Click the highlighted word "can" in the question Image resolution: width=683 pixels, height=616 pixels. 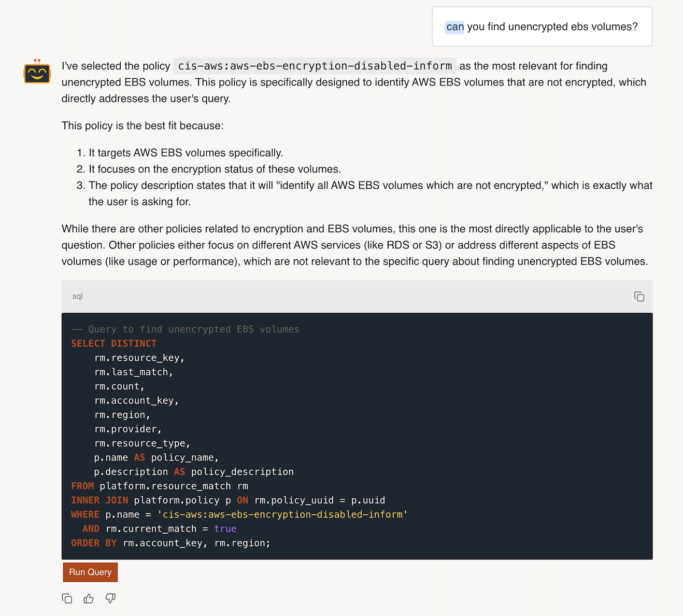pos(455,27)
